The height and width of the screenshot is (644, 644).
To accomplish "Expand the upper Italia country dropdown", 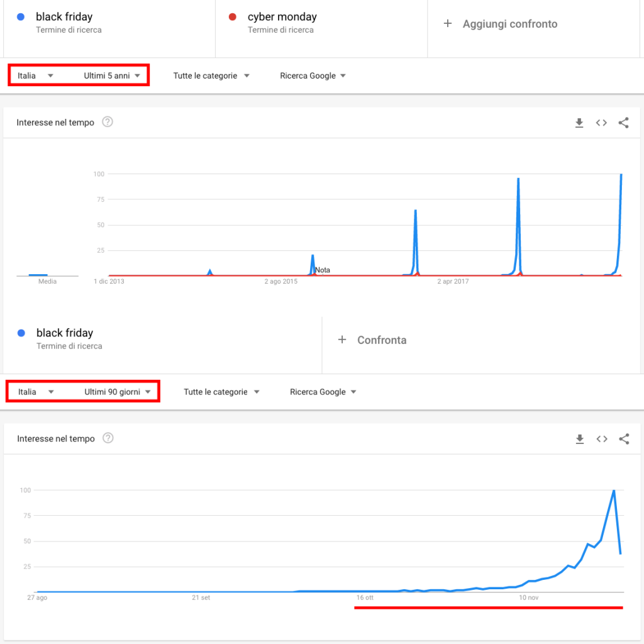I will [35, 75].
